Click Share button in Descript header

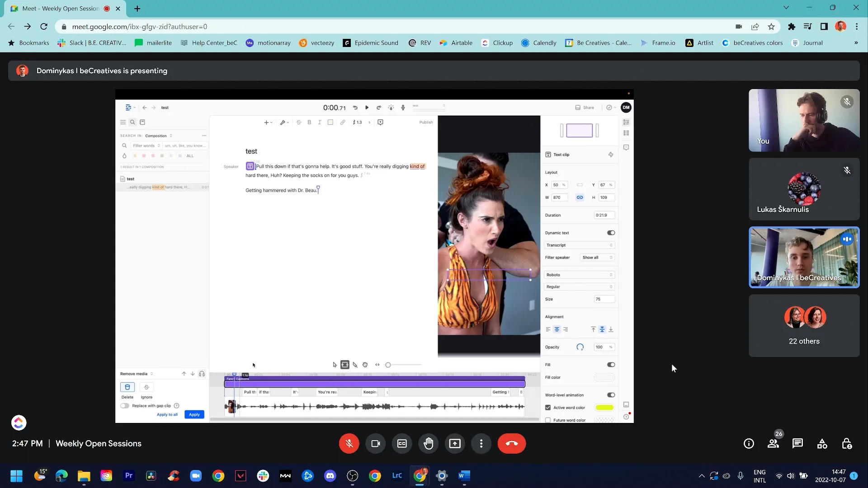click(585, 108)
